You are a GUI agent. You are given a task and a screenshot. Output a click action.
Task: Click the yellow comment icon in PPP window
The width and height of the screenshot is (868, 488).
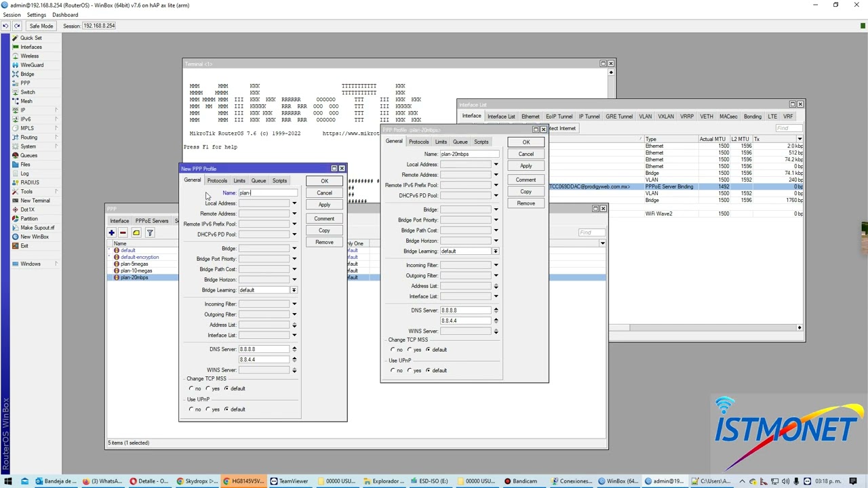point(136,233)
